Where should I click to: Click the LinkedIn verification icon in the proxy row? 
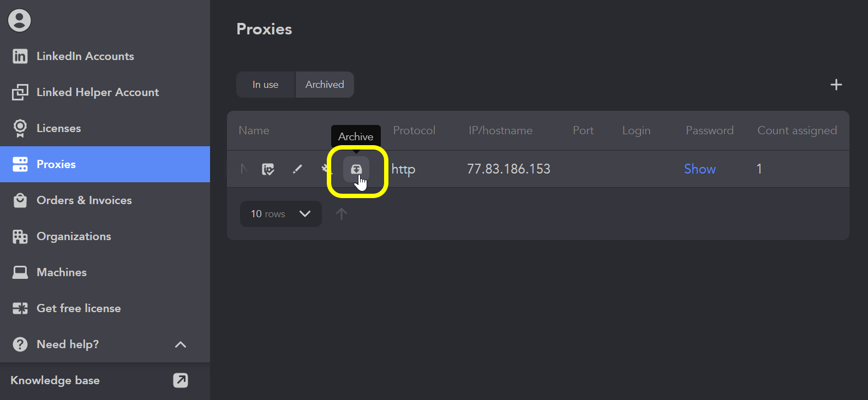[268, 169]
